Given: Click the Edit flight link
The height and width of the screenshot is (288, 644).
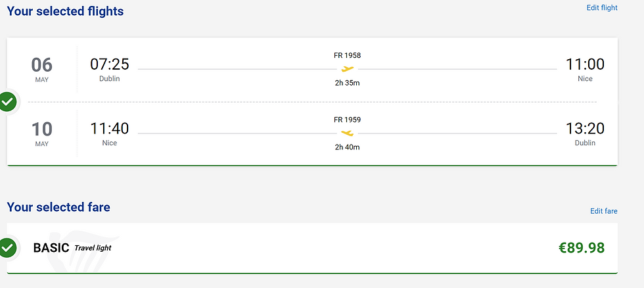Looking at the screenshot, I should point(601,8).
